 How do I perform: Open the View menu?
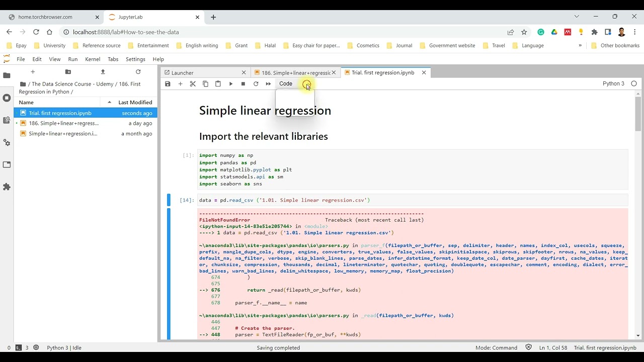[55, 59]
